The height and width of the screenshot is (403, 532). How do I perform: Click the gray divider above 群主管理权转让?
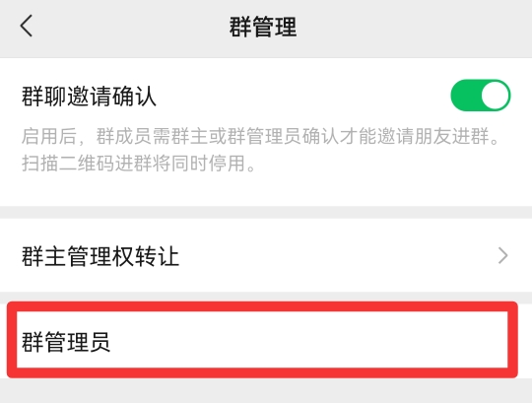pos(266,213)
